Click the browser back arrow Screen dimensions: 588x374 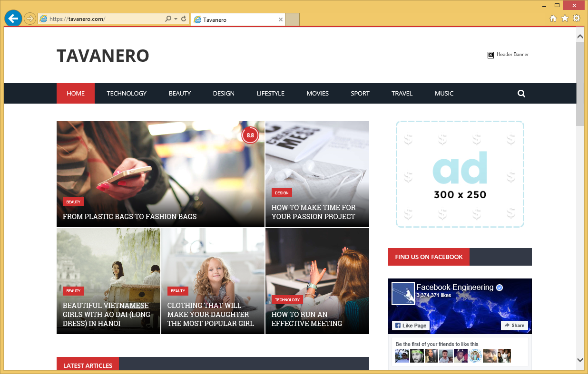(13, 18)
